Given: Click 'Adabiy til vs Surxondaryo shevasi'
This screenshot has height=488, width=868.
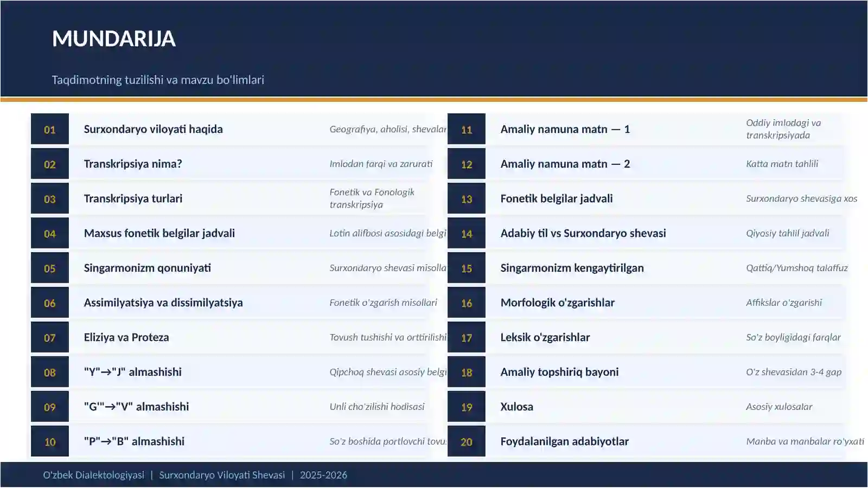Looking at the screenshot, I should [583, 233].
